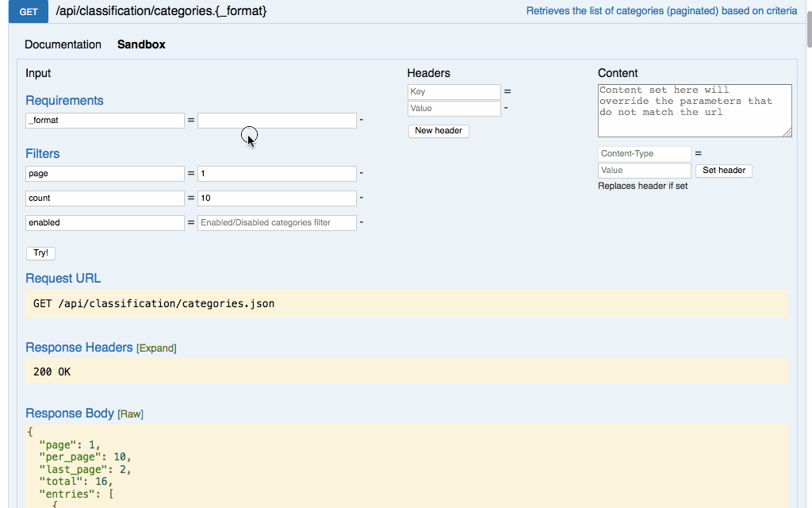Viewport: 812px width, 508px height.
Task: Remove the count filter using its dash
Action: point(362,198)
